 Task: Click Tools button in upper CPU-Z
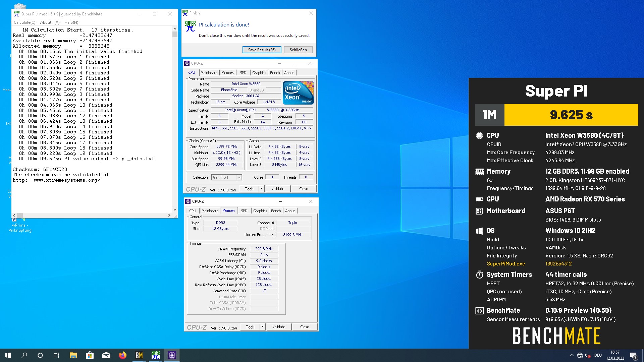click(x=250, y=189)
